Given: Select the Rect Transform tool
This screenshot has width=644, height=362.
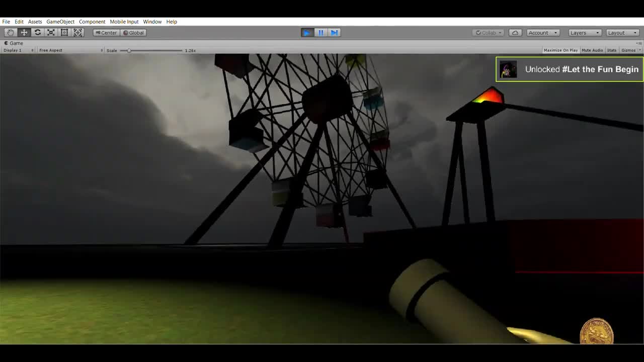Looking at the screenshot, I should coord(64,33).
